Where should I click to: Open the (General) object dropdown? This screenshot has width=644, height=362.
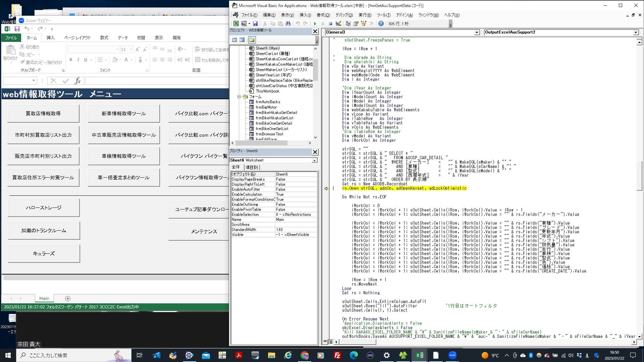coord(477,32)
